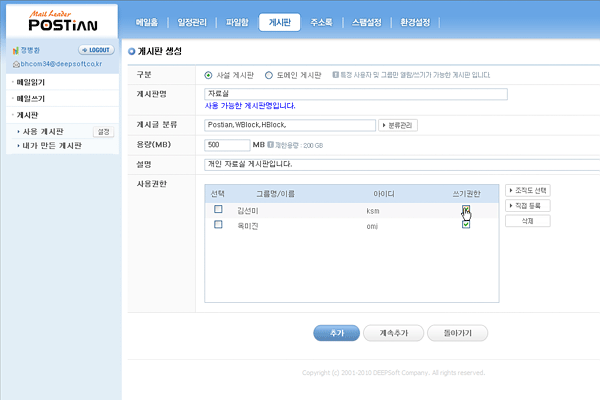Click the 게시판명 input field

tap(356, 94)
